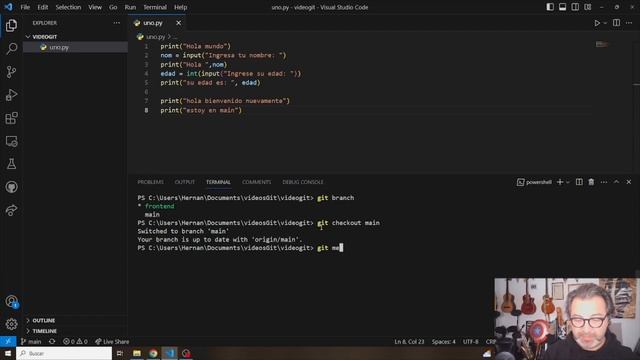
Task: Open the View menu
Action: 95,7
